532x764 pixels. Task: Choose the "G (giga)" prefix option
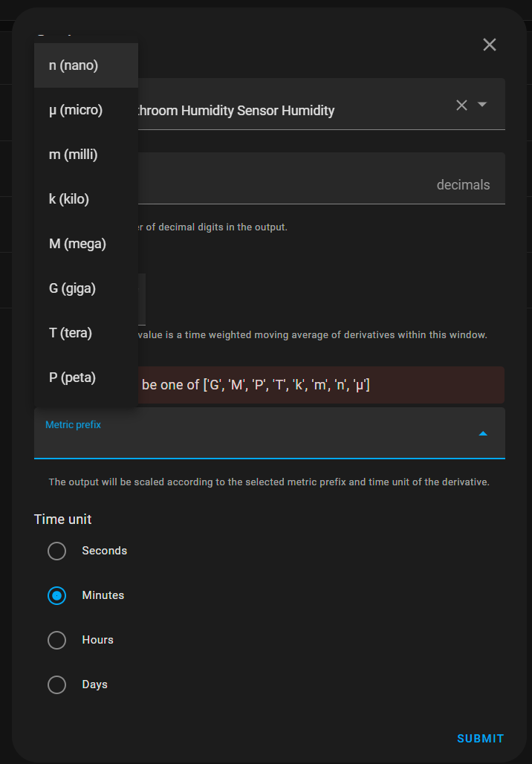point(71,288)
